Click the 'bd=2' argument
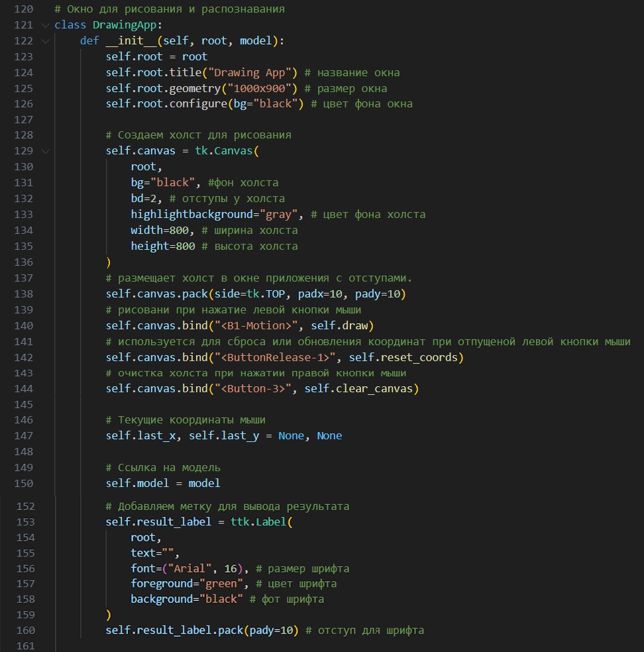 (143, 198)
